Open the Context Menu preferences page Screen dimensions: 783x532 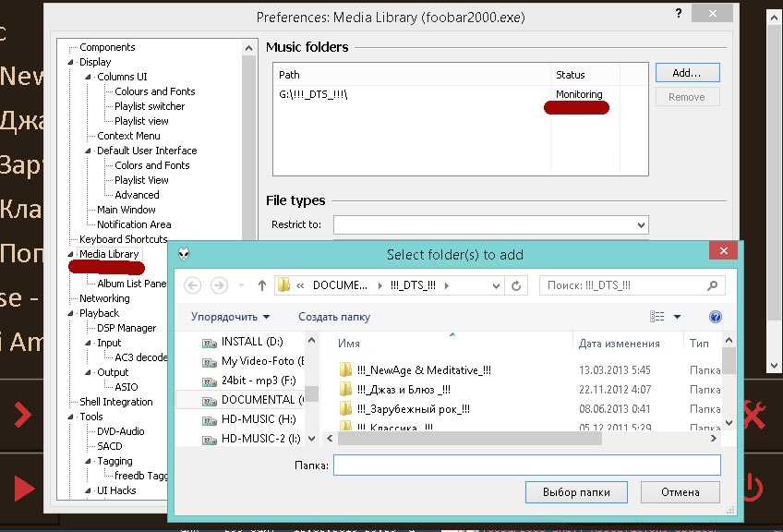pyautogui.click(x=128, y=136)
